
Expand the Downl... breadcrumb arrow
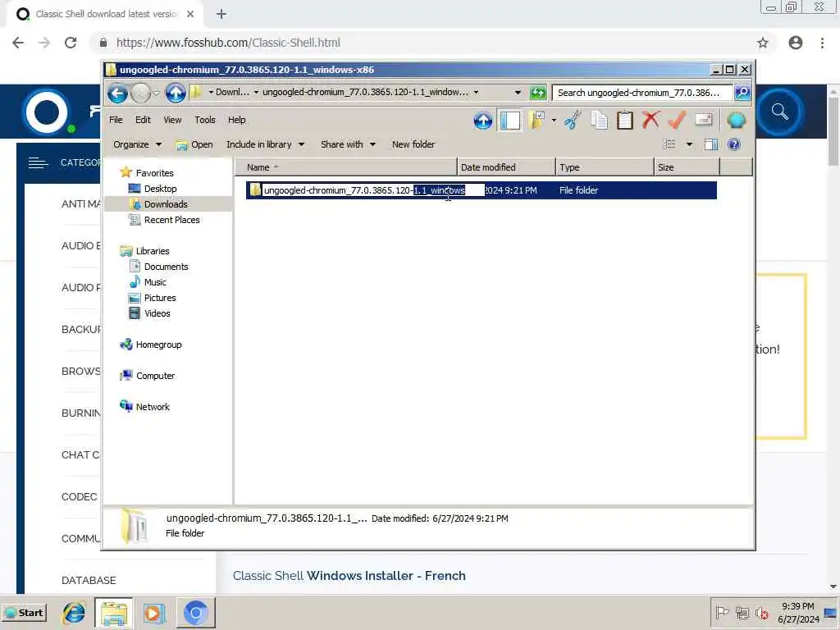click(256, 93)
